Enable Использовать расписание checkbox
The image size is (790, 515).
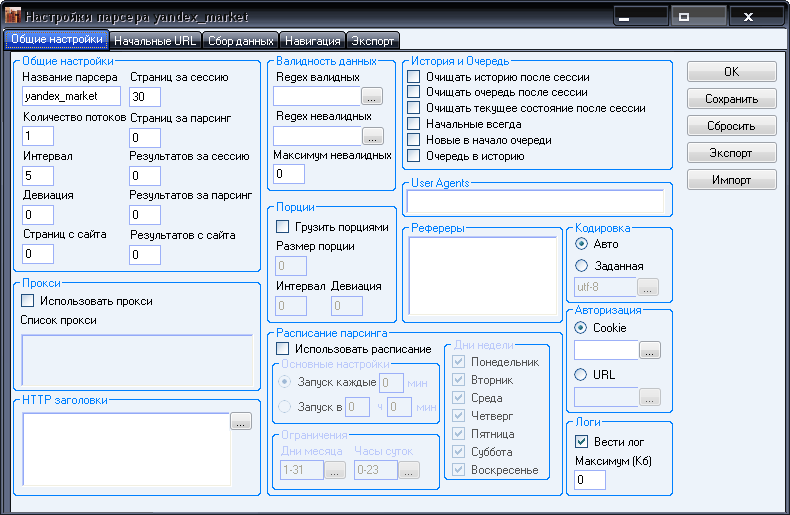coord(282,349)
